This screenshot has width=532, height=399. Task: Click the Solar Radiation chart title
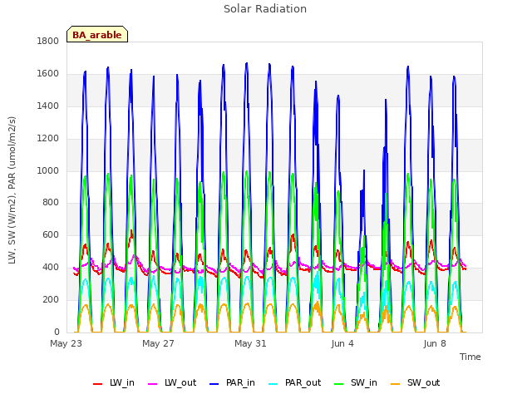pyautogui.click(x=265, y=9)
